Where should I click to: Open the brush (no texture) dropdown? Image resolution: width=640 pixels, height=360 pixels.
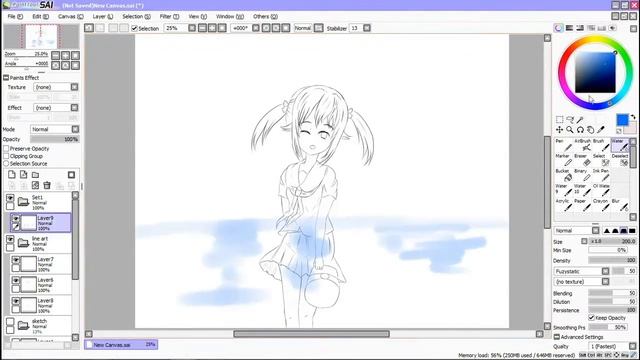coord(582,282)
